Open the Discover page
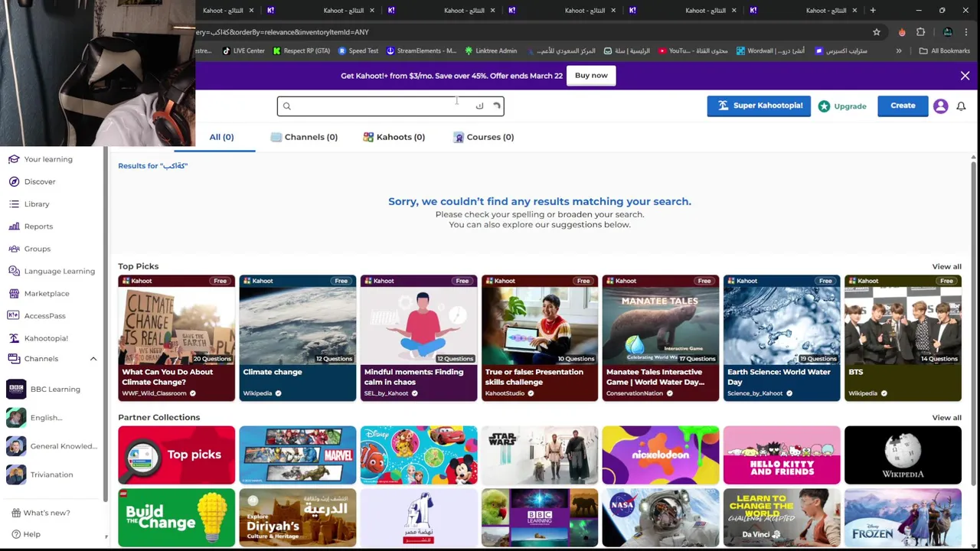 click(x=32, y=181)
